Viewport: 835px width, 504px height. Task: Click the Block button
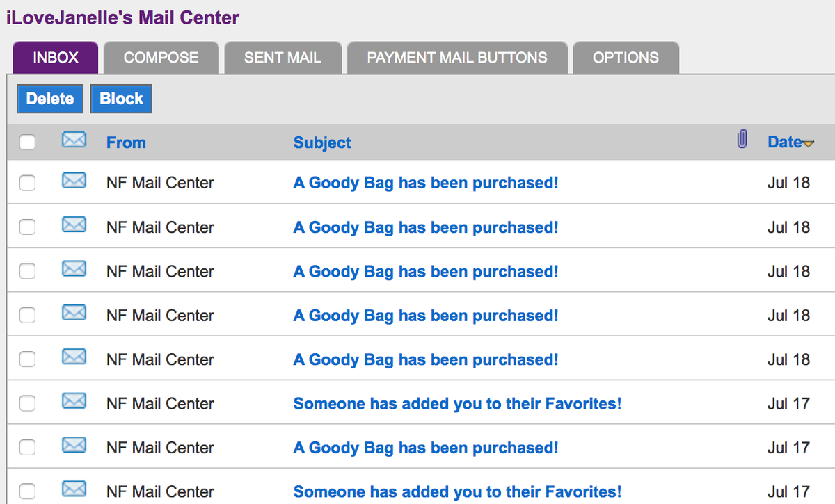[x=121, y=99]
